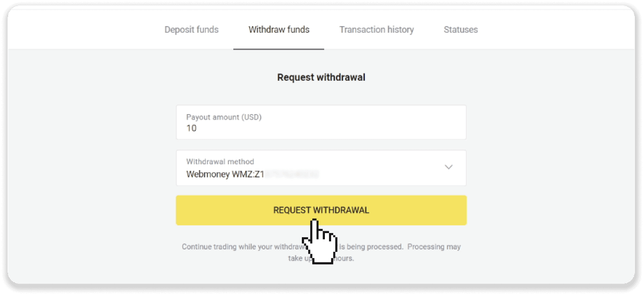Select the Statuses tab
Image resolution: width=644 pixels, height=295 pixels.
460,29
